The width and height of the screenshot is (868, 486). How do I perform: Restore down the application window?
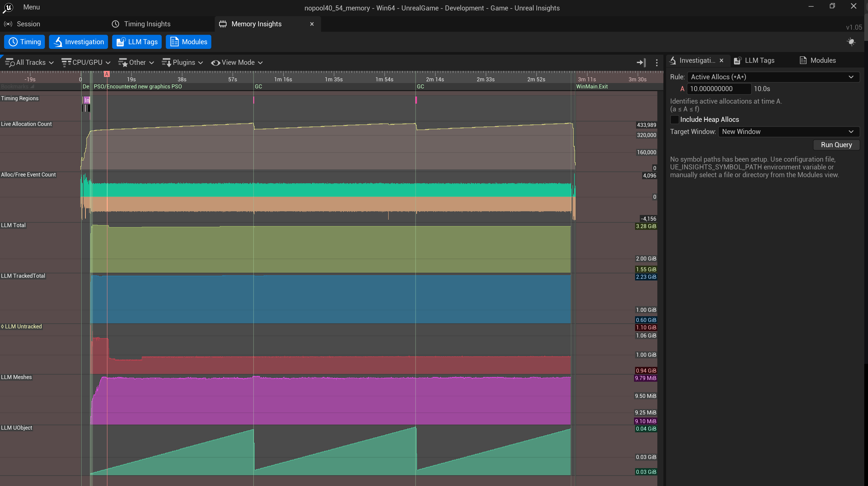832,6
